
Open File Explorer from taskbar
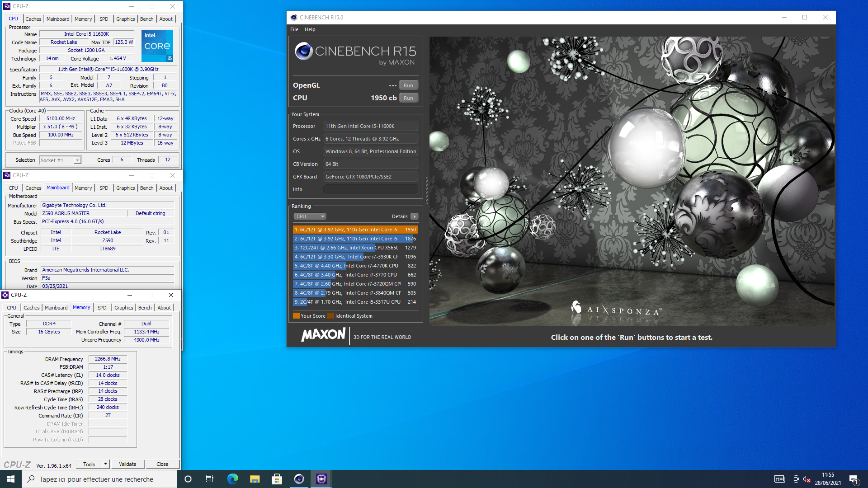click(255, 479)
